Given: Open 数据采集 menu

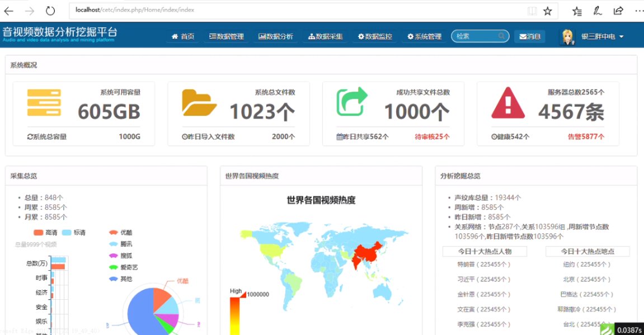Looking at the screenshot, I should coord(325,36).
